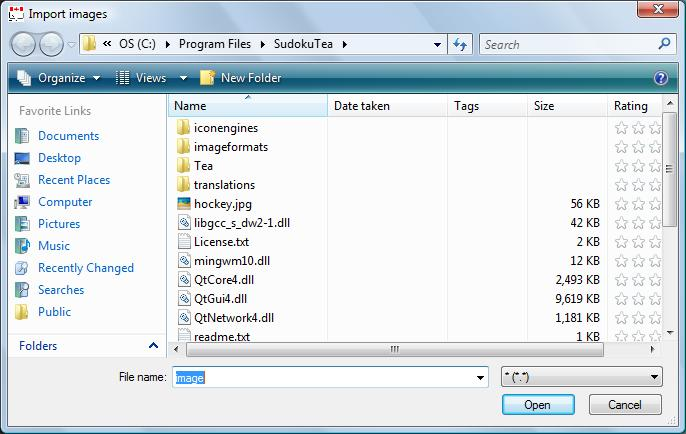Click the Cancel button
Viewport: 686px width, 434px height.
click(624, 405)
